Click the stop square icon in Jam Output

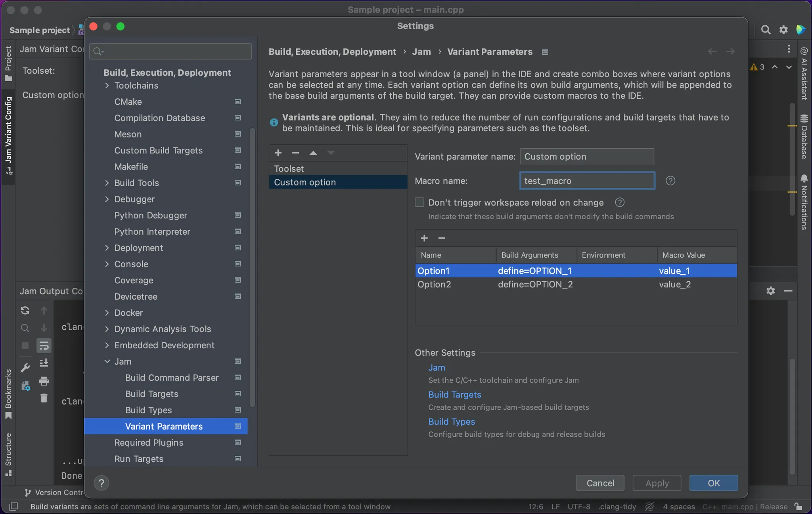pos(25,346)
